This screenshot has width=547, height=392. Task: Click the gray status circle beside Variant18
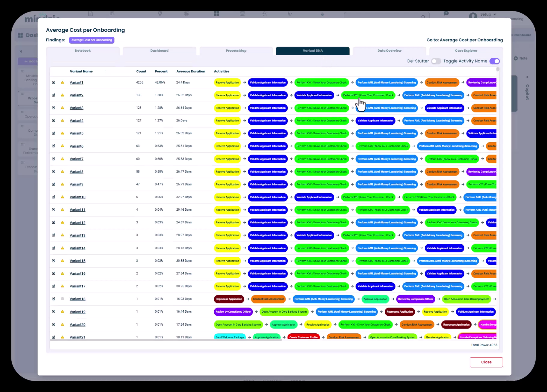63,299
